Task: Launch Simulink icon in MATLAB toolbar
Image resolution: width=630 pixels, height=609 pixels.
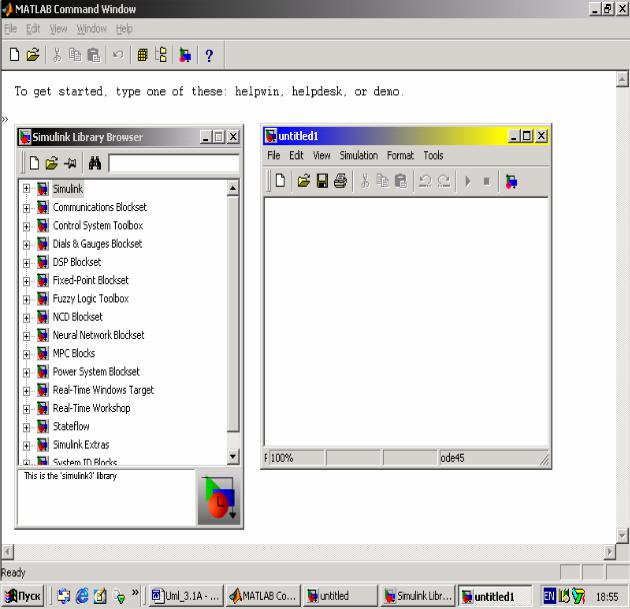Action: coord(185,55)
